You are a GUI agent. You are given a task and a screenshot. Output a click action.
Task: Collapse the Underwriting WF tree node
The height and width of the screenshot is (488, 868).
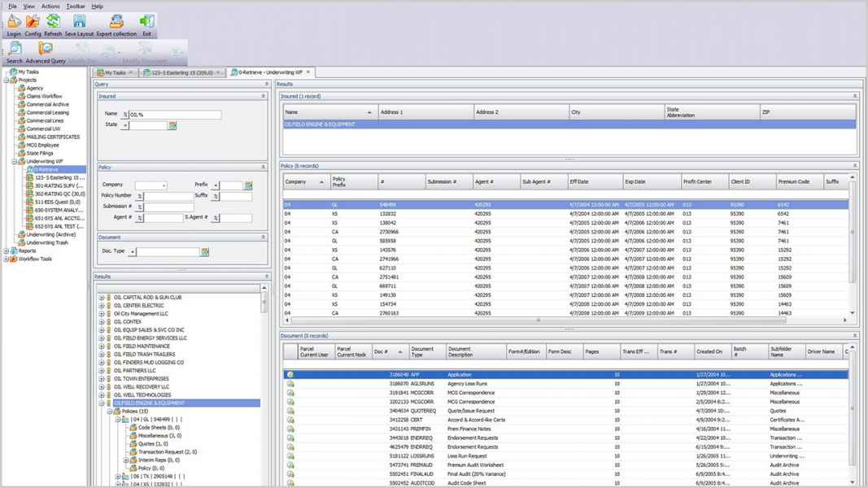[x=14, y=161]
